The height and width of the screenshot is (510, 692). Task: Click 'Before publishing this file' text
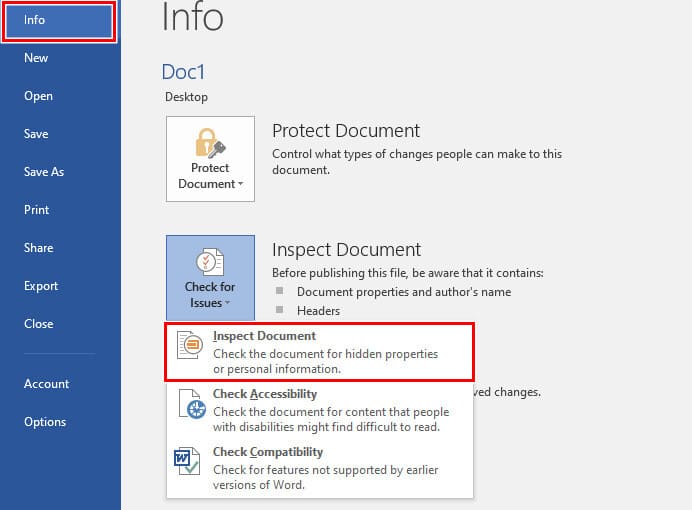pyautogui.click(x=408, y=273)
